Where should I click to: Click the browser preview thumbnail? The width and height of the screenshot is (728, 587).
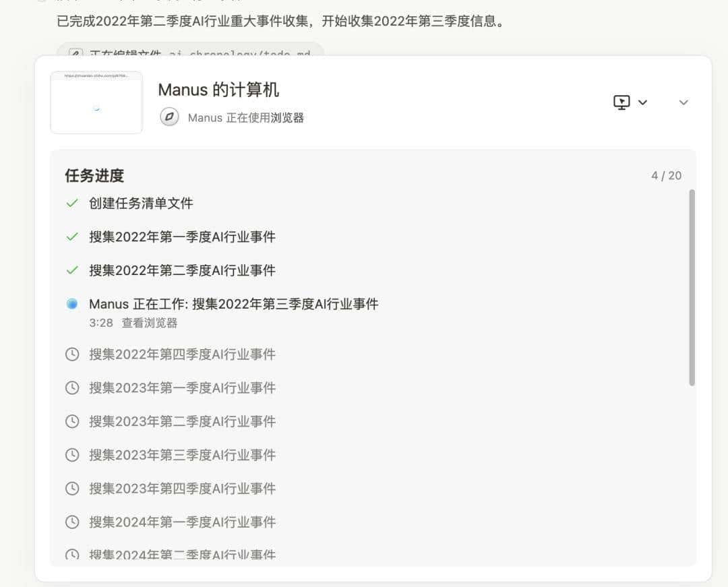click(96, 102)
